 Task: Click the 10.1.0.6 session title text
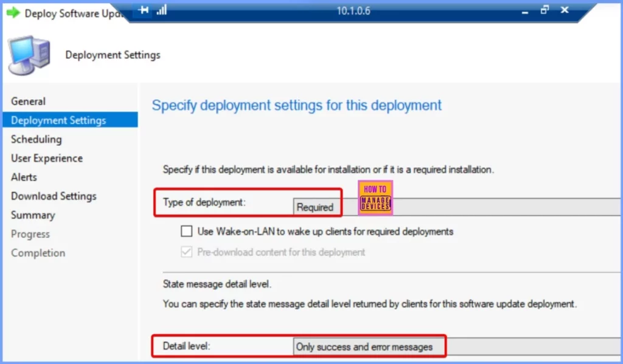point(353,11)
